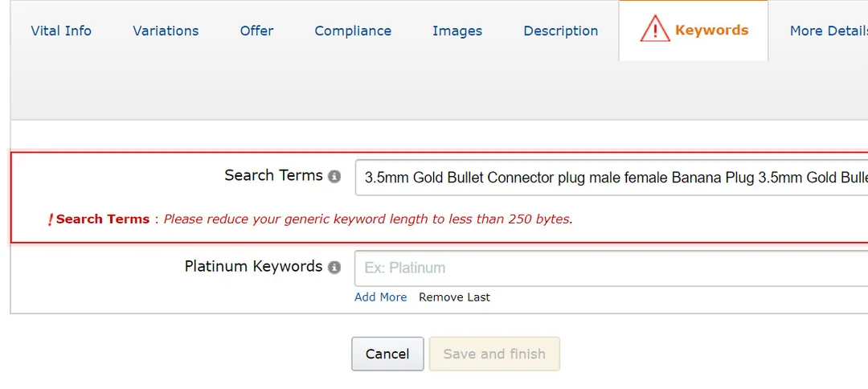Viewport: 868px width, 389px height.
Task: Switch to the Description tab
Action: [x=561, y=31]
